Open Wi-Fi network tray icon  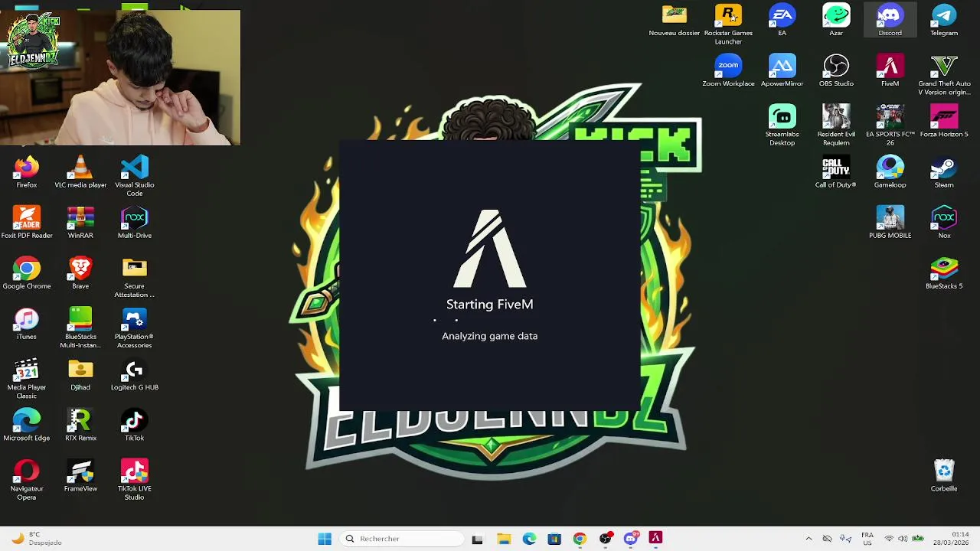(x=889, y=539)
